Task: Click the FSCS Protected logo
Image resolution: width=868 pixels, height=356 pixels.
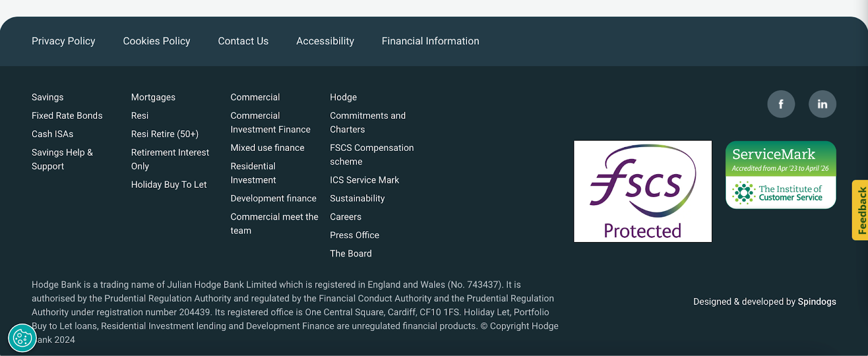Action: click(642, 191)
